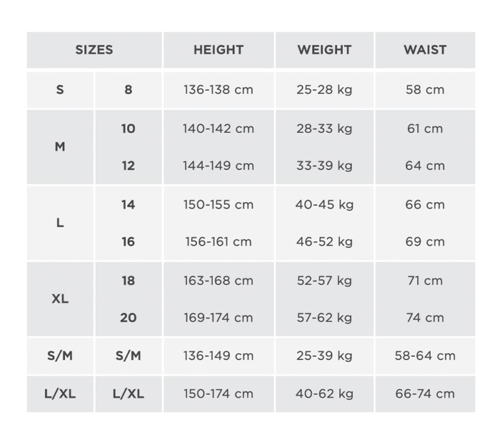
Task: Select the 33-39 kg weight value
Action: click(x=324, y=166)
